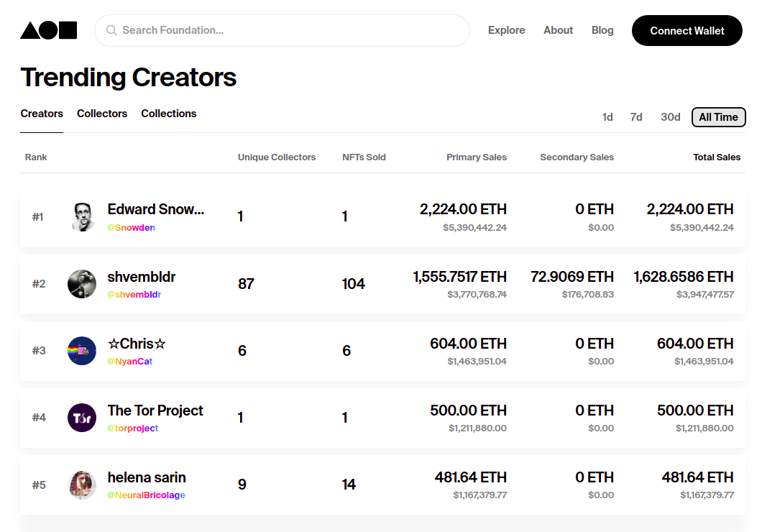The image size is (762, 532).
Task: Open the About page
Action: point(558,30)
